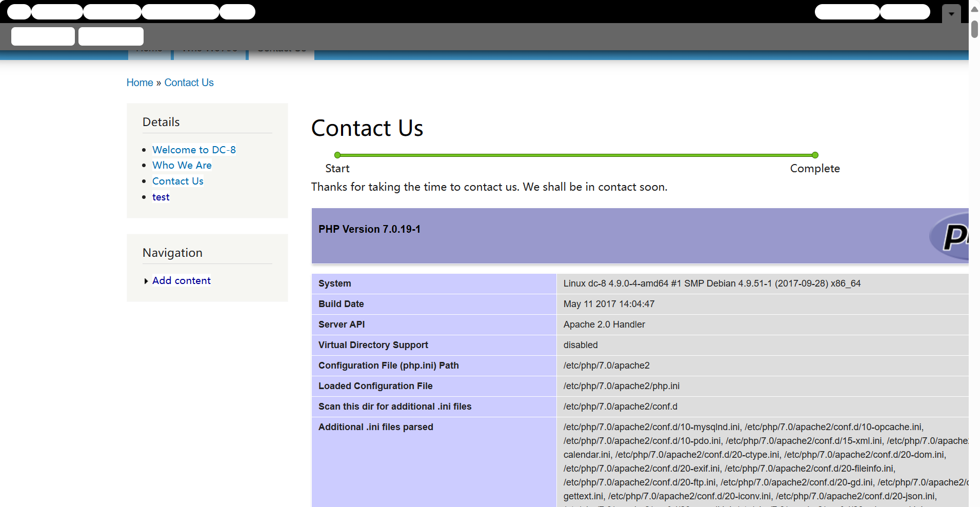Image resolution: width=980 pixels, height=507 pixels.
Task: Click the Build Date label
Action: click(341, 304)
